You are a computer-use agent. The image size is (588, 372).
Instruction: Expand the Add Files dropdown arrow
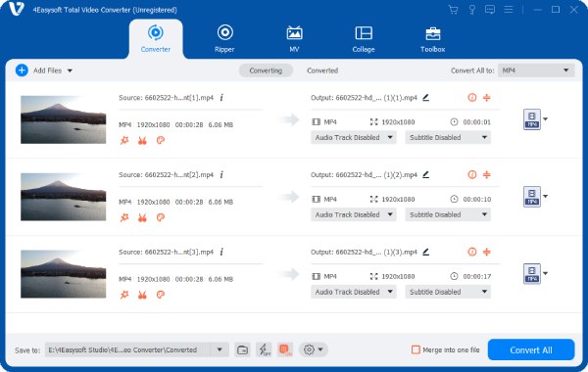point(70,70)
